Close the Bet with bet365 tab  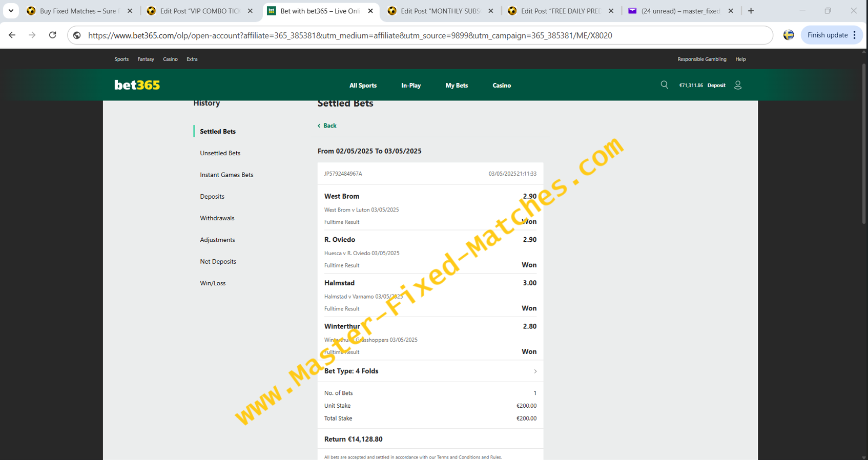(370, 11)
